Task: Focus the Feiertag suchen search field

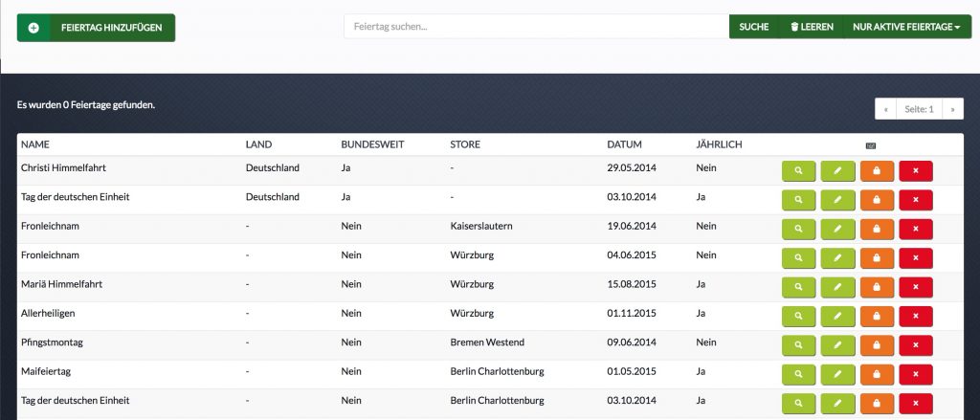Action: coord(536,27)
